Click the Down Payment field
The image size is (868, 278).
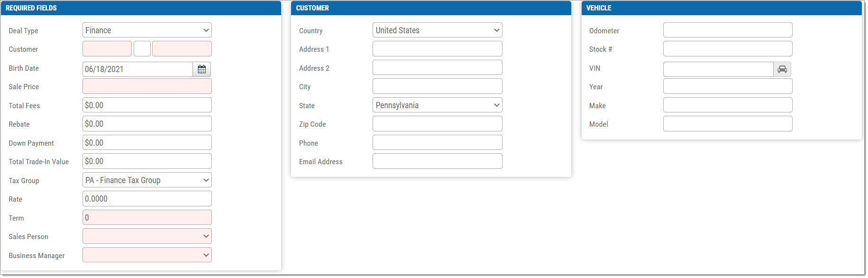tap(147, 142)
